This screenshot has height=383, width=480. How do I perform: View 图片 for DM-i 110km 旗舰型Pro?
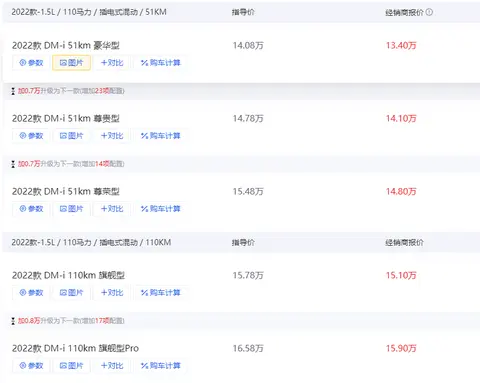(71, 366)
